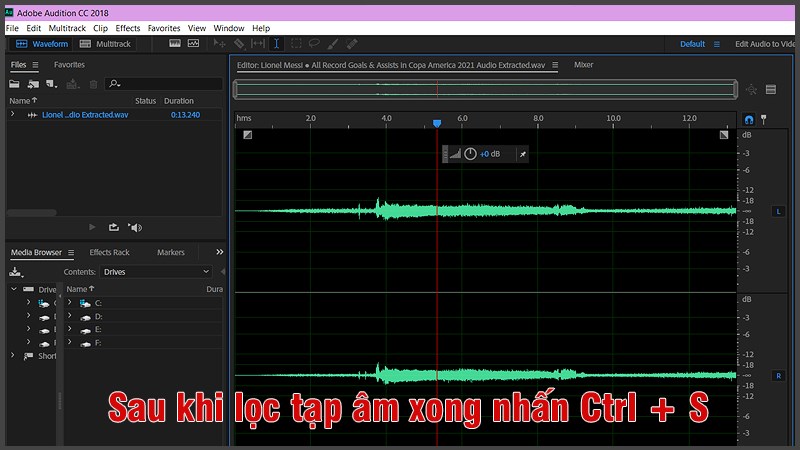Click the Open File folder icon
This screenshot has width=800, height=450.
point(14,84)
